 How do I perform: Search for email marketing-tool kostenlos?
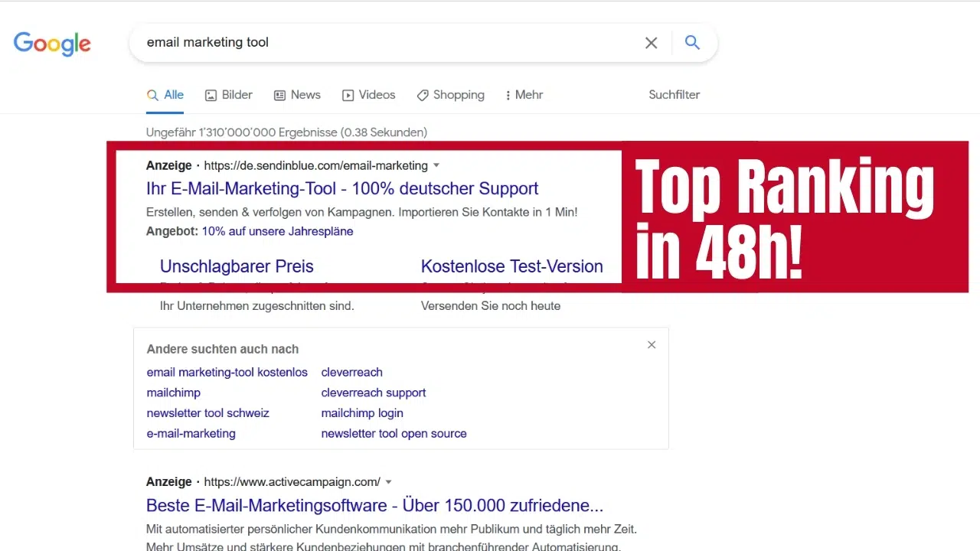pyautogui.click(x=227, y=373)
